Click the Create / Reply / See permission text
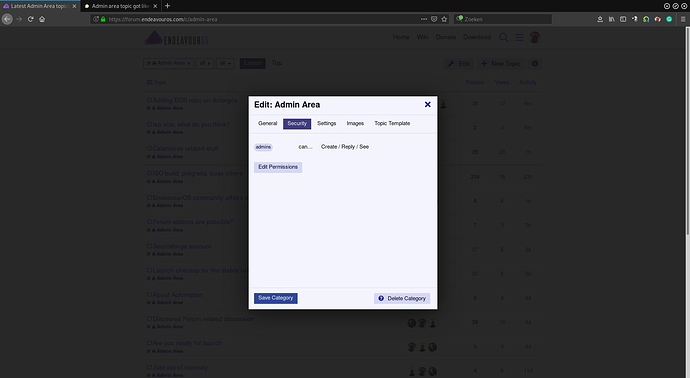Image resolution: width=690 pixels, height=378 pixels. pyautogui.click(x=345, y=147)
